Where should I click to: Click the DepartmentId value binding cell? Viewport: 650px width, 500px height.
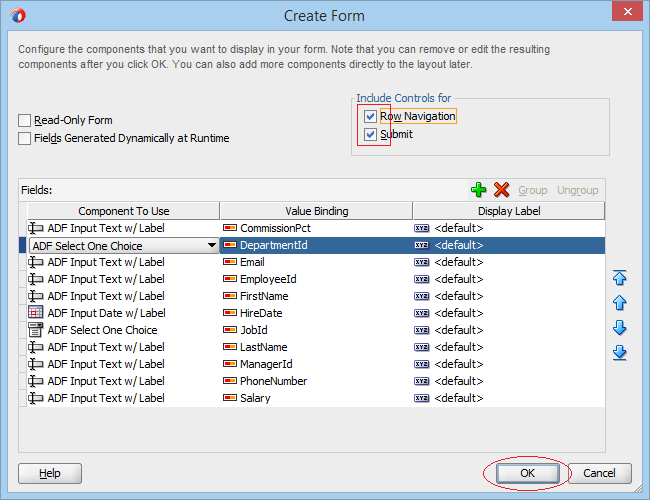point(316,245)
